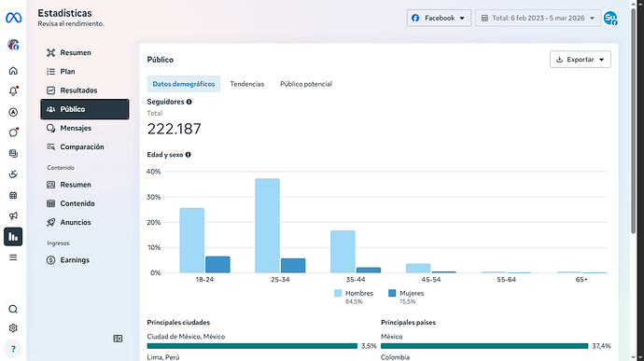Open the inbox chat bubble icon
The height and width of the screenshot is (361, 644).
[x=13, y=132]
